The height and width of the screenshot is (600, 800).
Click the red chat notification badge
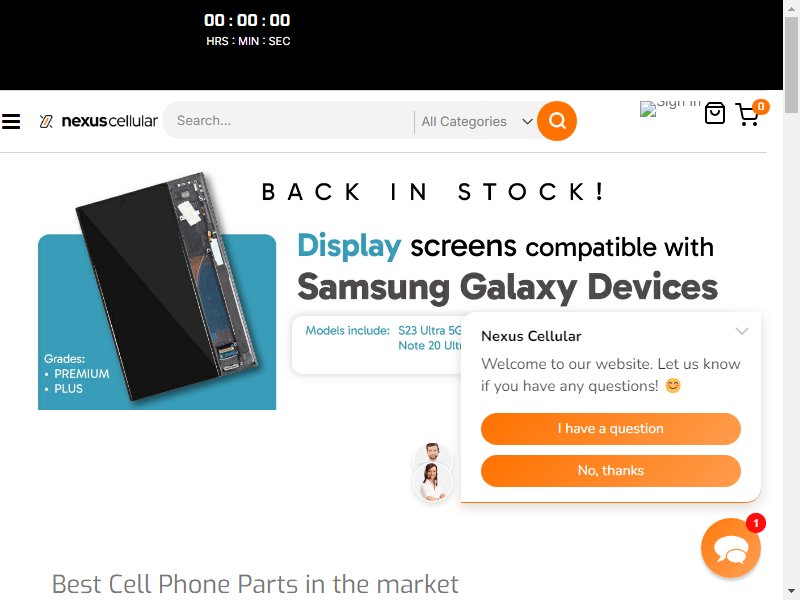tap(755, 523)
